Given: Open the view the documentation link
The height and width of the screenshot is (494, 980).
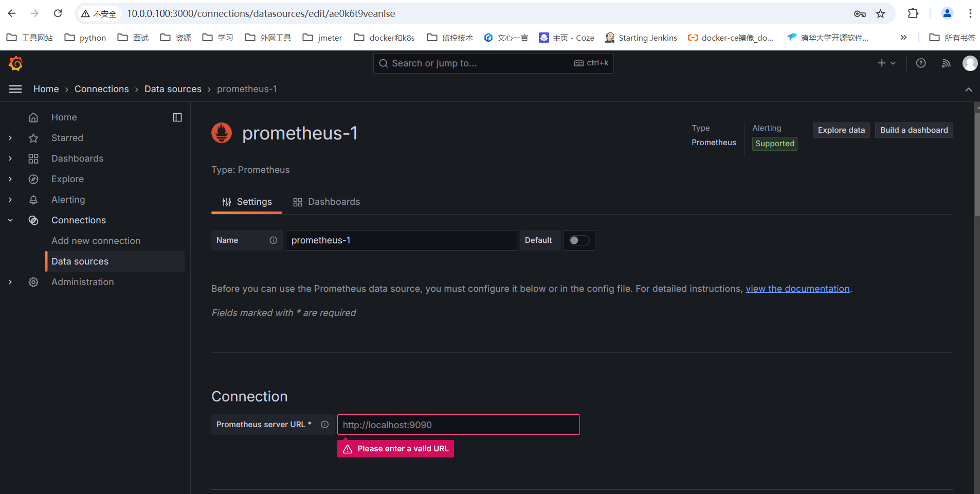Looking at the screenshot, I should click(797, 289).
